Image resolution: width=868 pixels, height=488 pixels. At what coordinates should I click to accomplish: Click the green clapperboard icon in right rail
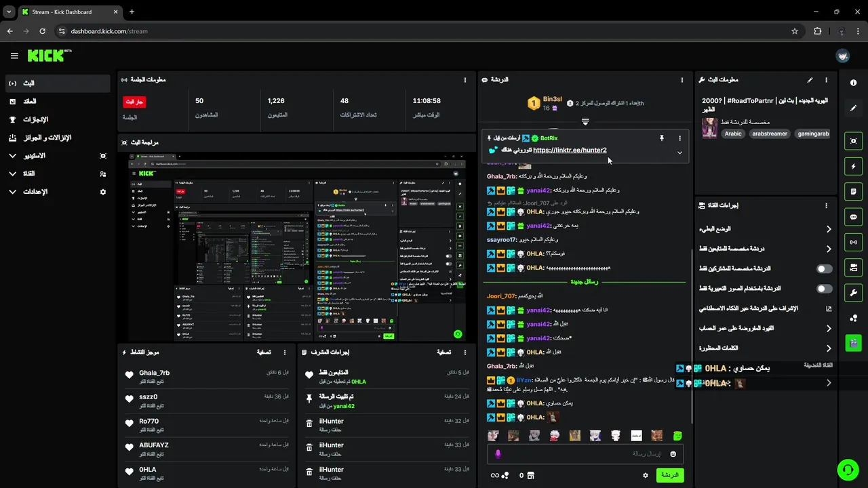coord(853,343)
